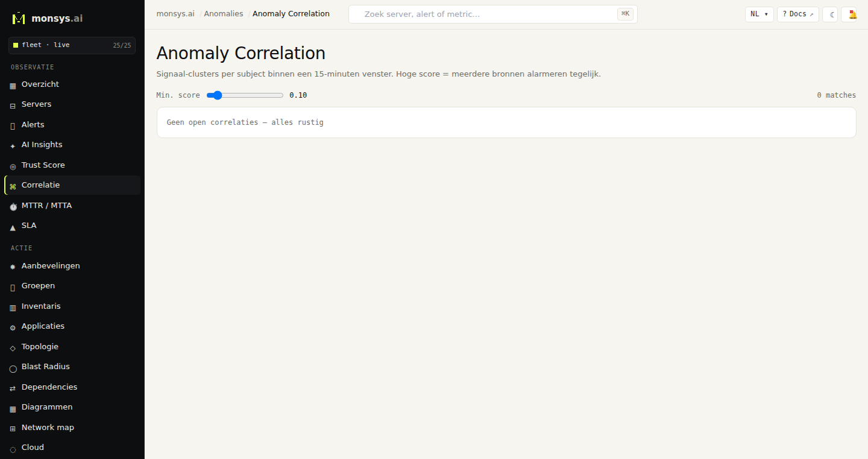Click the Trust Score target icon
Screen dimensions: 868x459
pos(13,166)
